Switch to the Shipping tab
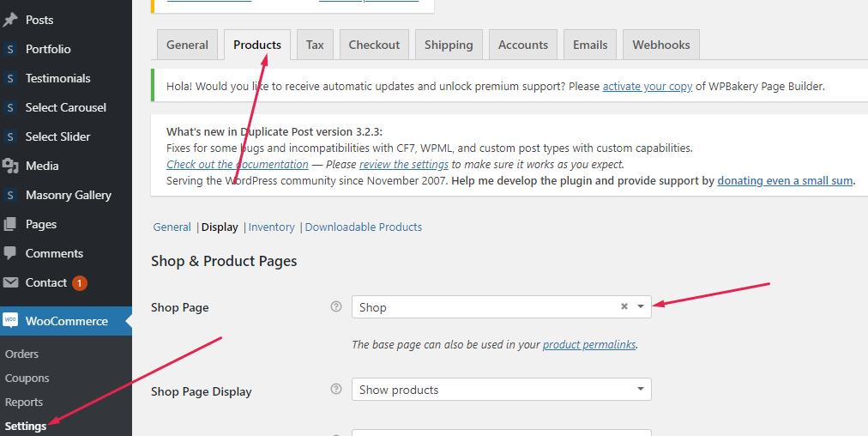Viewport: 868px width, 436px height. click(448, 45)
